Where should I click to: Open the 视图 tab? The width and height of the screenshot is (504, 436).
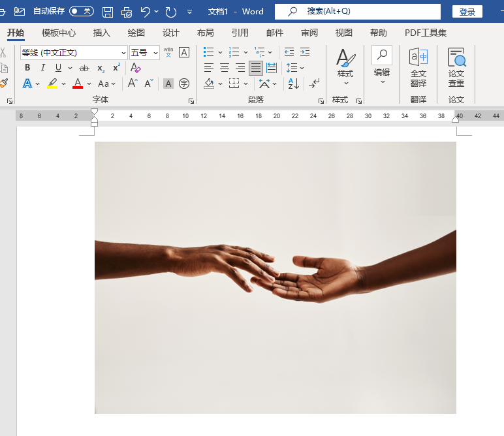[x=344, y=33]
